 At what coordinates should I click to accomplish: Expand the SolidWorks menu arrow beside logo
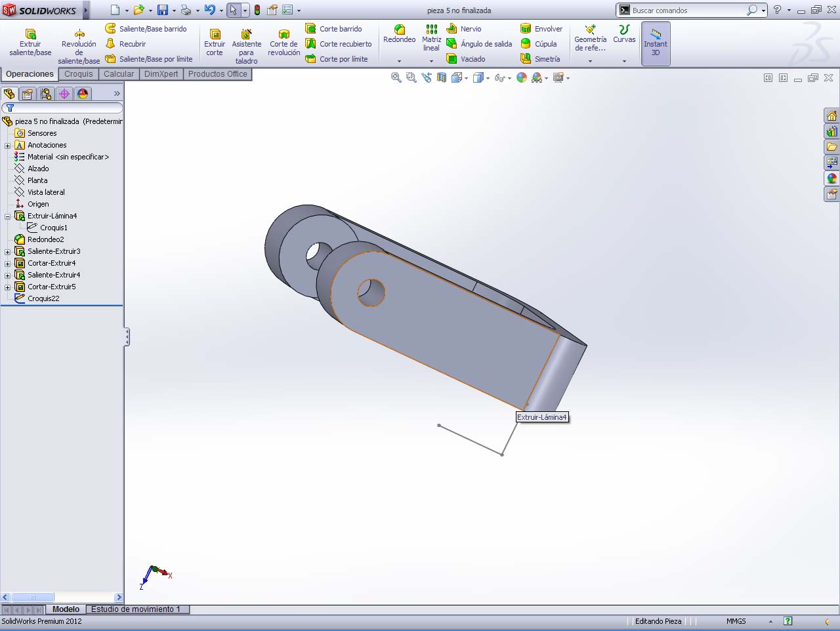tap(85, 10)
